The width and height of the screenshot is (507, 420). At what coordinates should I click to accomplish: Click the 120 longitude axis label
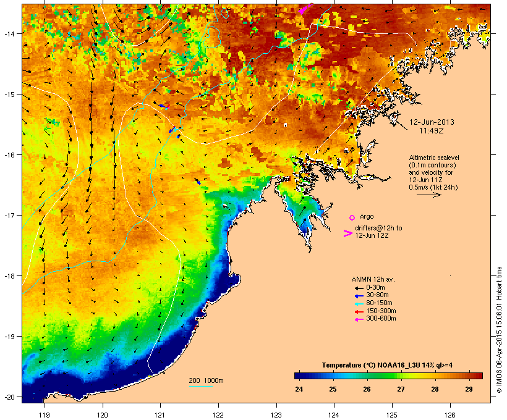(x=103, y=415)
